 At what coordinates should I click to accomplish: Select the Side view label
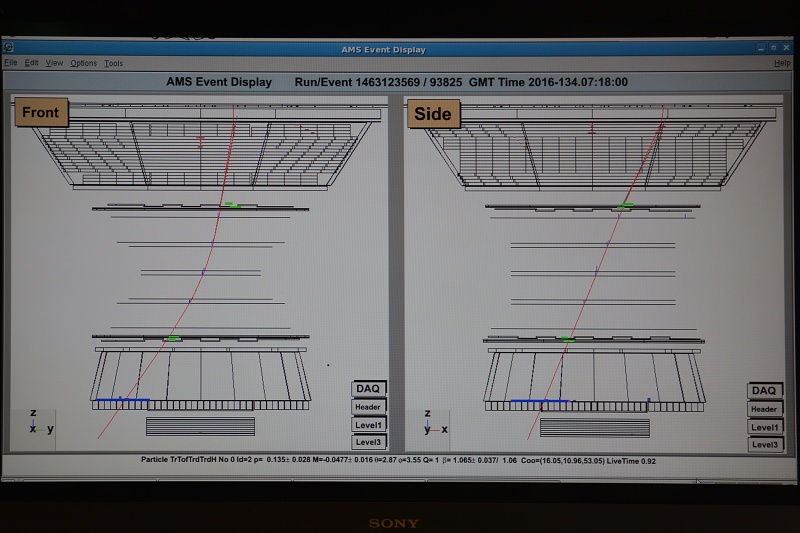(433, 114)
